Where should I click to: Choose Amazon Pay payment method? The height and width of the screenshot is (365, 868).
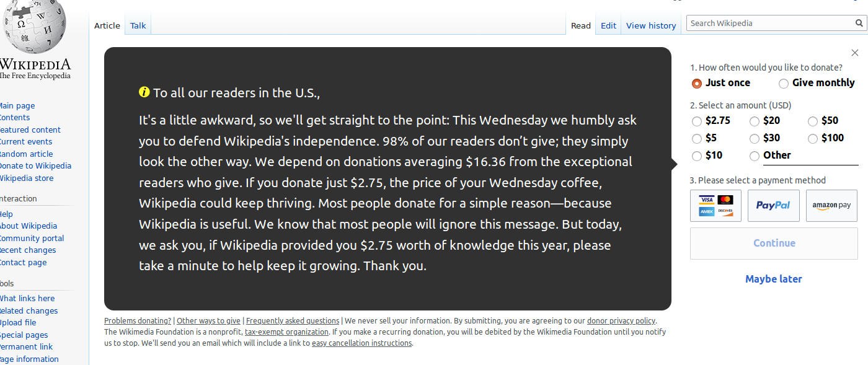coord(831,206)
